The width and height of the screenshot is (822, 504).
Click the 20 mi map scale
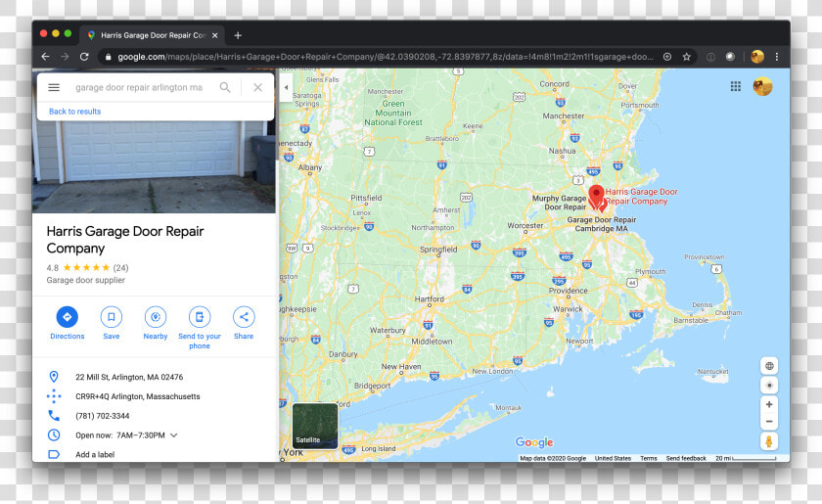(x=746, y=458)
